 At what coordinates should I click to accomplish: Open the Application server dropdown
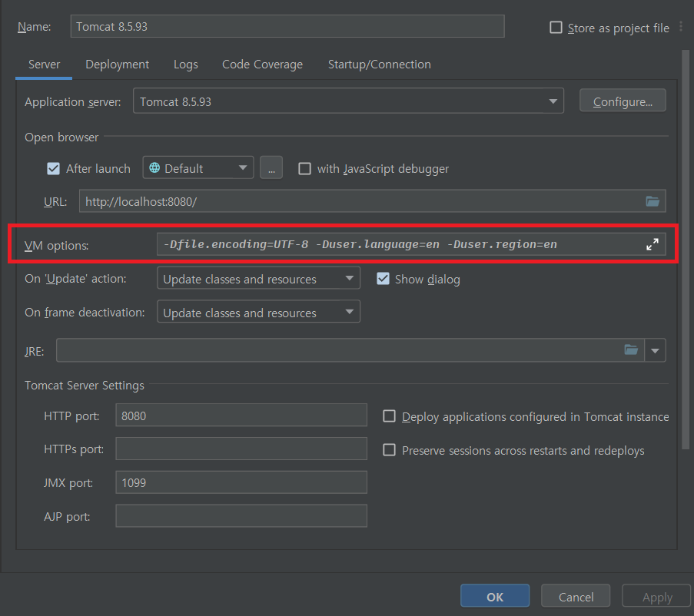point(348,101)
